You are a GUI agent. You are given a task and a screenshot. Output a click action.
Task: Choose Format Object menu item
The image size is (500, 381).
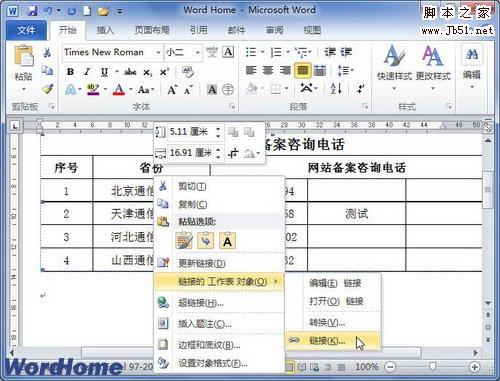click(x=219, y=363)
